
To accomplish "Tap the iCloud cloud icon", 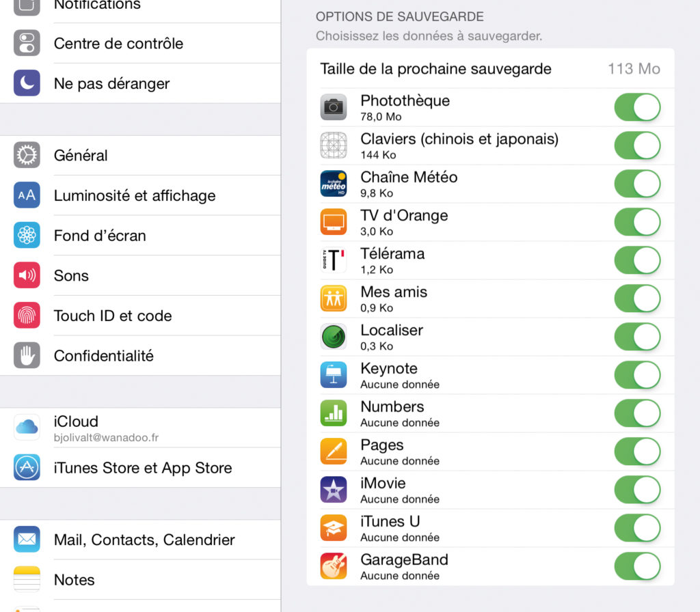I will pyautogui.click(x=27, y=427).
